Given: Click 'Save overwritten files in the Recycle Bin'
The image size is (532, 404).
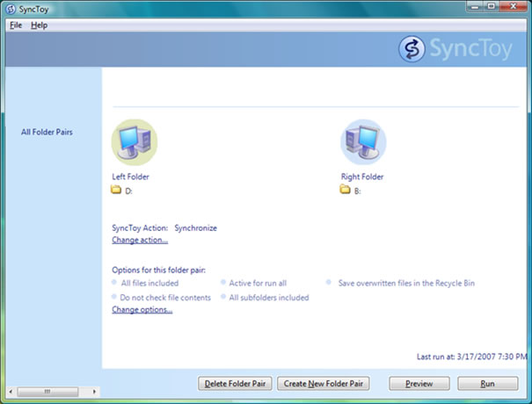Looking at the screenshot, I should (x=406, y=283).
